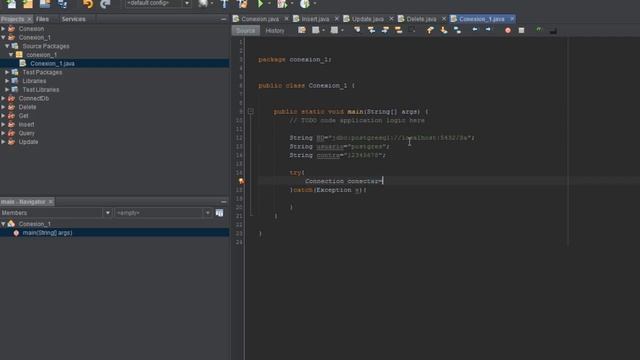This screenshot has height=360, width=640.
Task: Click the Last Edit icon in editor toolbar
Action: 302,30
